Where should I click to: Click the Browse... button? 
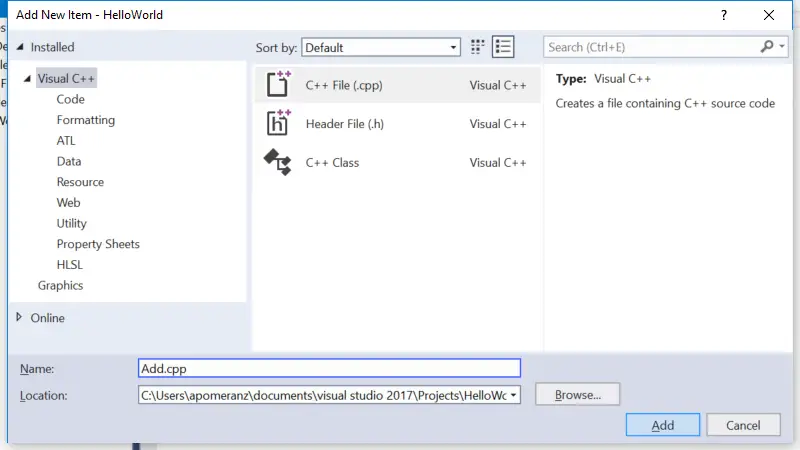(x=577, y=395)
